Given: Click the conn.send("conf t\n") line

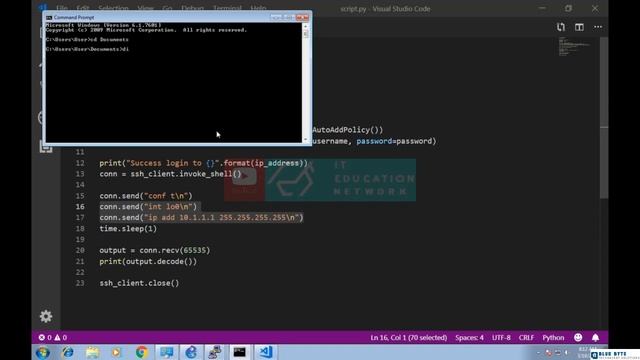Looking at the screenshot, I should (x=146, y=196).
